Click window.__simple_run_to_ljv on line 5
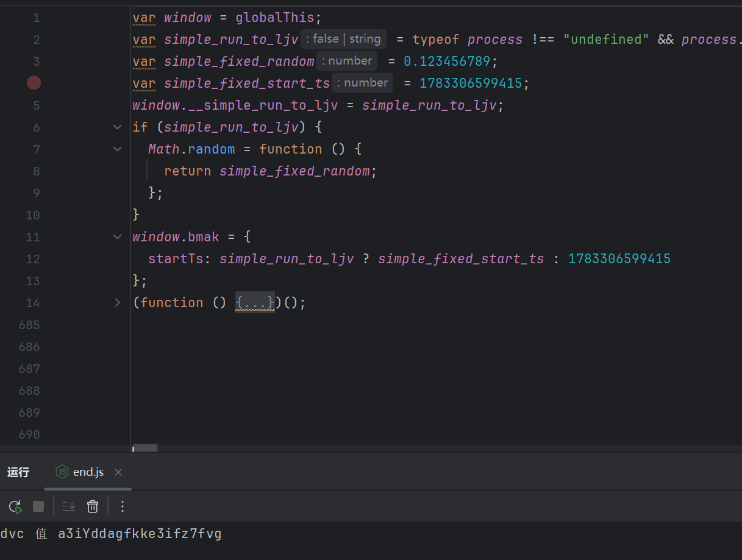This screenshot has width=742, height=560. [x=235, y=105]
